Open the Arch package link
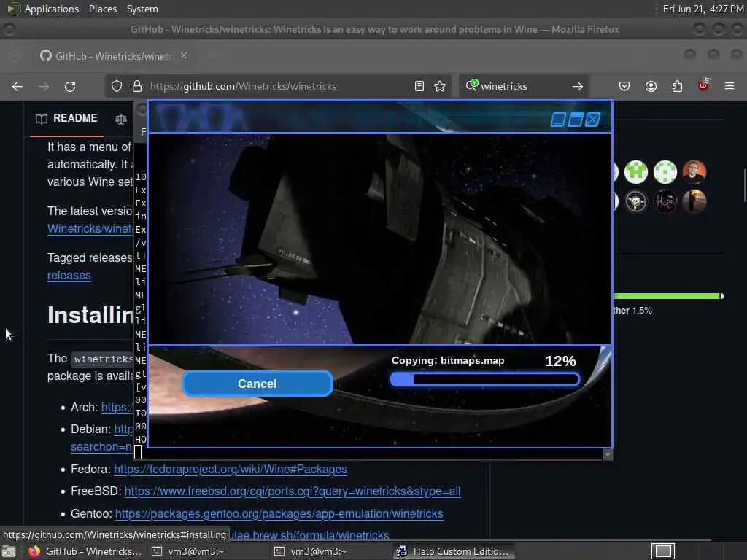747x560 pixels. pos(117,407)
